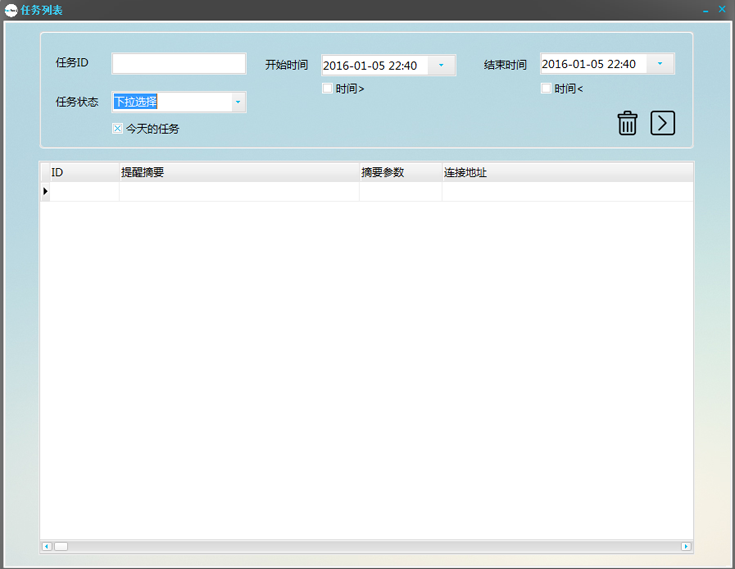
Task: Open the 开始时间 date picker dropdown
Action: [441, 65]
